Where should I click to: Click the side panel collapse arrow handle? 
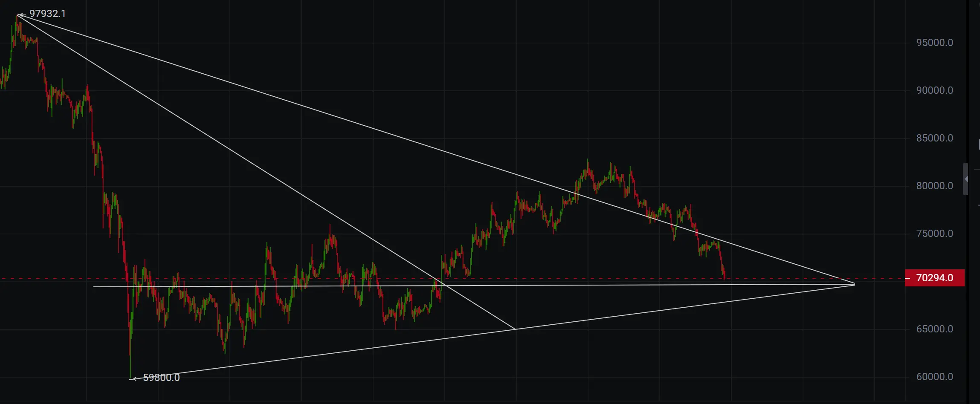(966, 179)
